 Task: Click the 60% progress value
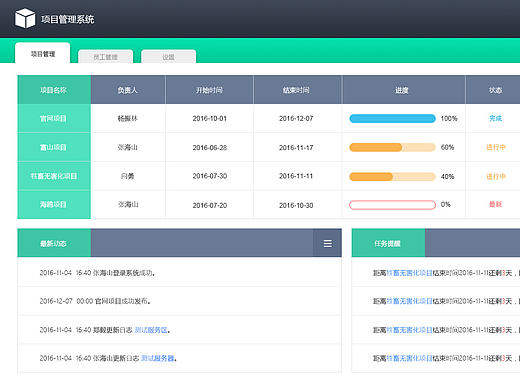(447, 147)
